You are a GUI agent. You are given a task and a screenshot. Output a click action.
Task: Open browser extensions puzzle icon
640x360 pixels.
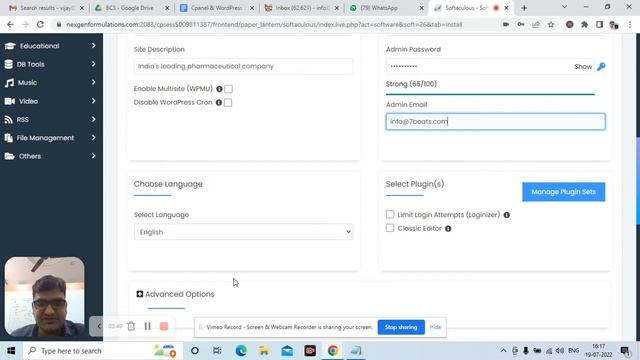584,24
